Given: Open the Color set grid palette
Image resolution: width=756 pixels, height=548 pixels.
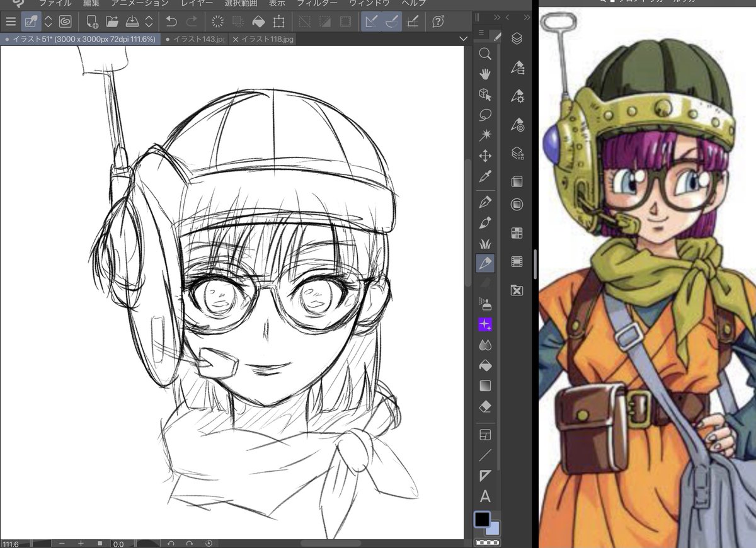Looking at the screenshot, I should pyautogui.click(x=517, y=233).
